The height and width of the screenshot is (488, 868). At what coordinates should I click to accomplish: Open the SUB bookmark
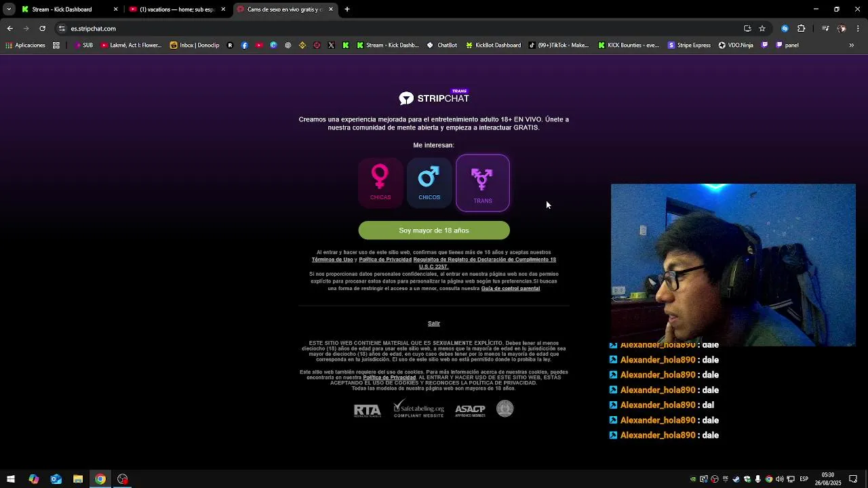click(83, 45)
